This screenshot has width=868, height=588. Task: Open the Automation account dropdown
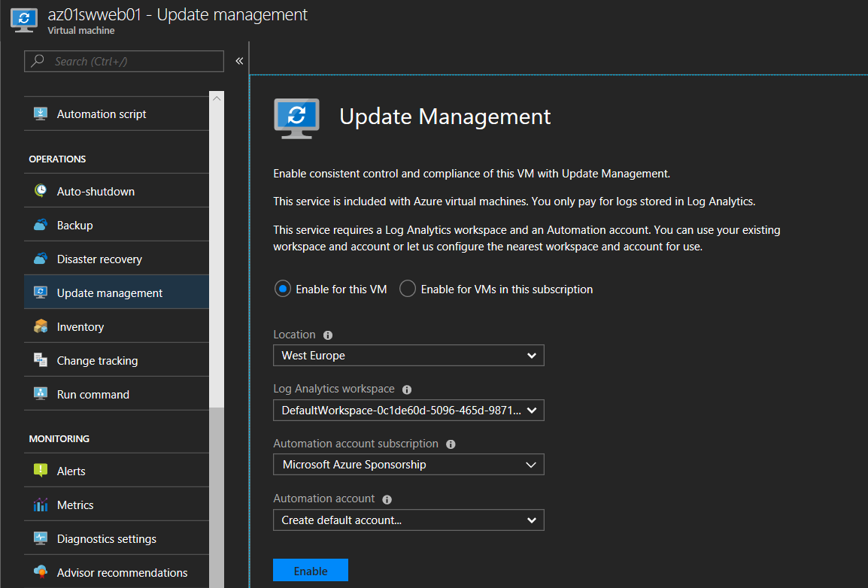point(408,520)
